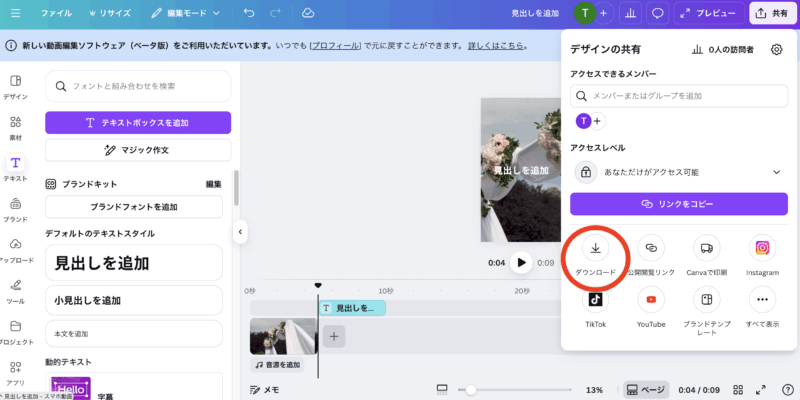Play the video preview

[x=521, y=262]
